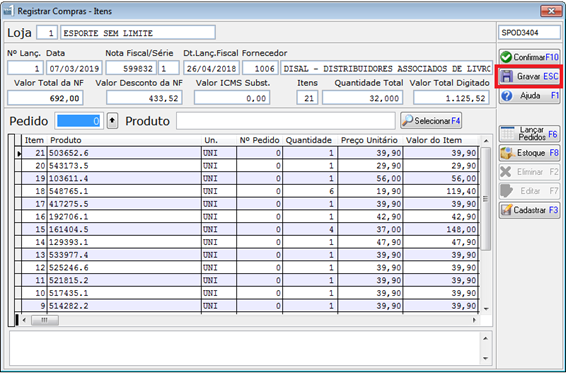Viewport: 566px width, 373px height.
Task: Click the SPOD3404 code field
Action: pos(529,33)
